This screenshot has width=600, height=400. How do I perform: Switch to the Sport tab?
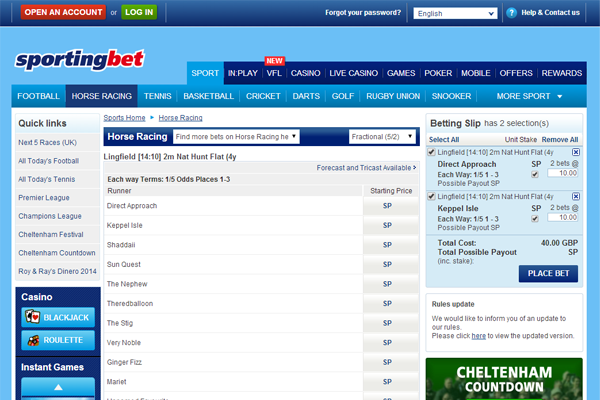(205, 73)
